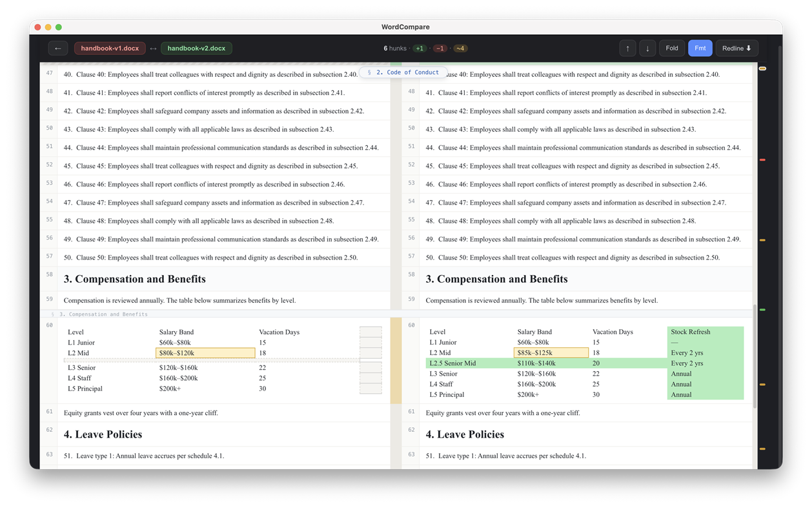Click the '$110k–$140k' salary cell
The image size is (812, 508).
pos(537,363)
